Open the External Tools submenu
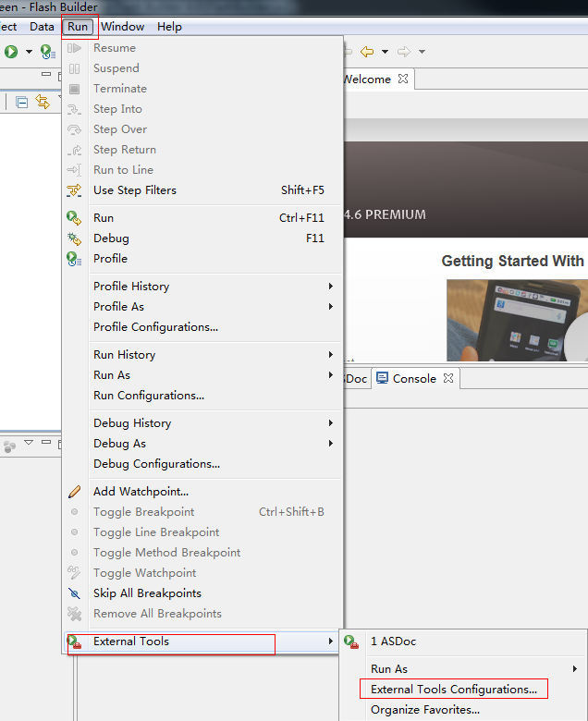The height and width of the screenshot is (721, 588). coord(202,642)
